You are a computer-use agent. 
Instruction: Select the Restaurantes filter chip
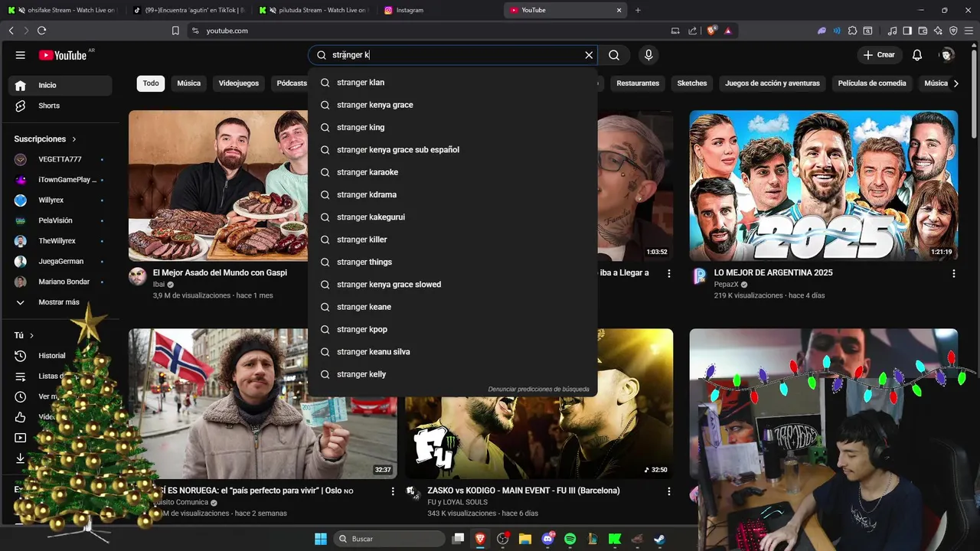(638, 83)
